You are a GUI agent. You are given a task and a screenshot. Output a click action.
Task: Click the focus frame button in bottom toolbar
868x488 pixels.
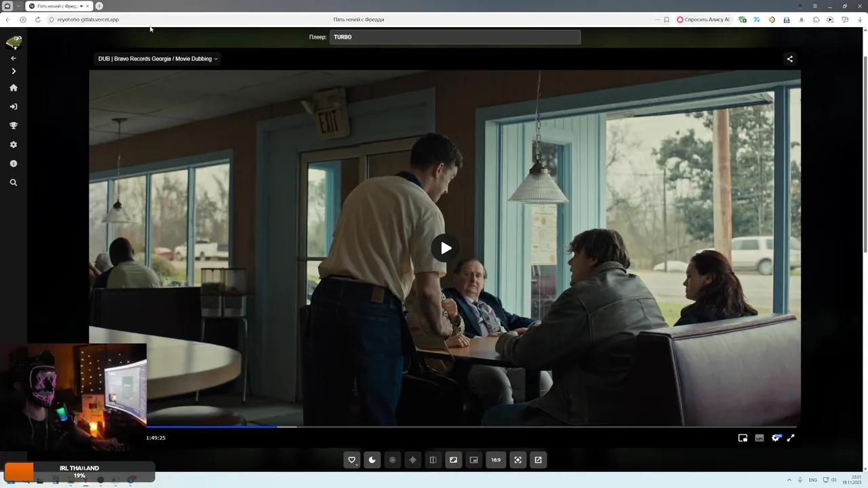click(517, 460)
